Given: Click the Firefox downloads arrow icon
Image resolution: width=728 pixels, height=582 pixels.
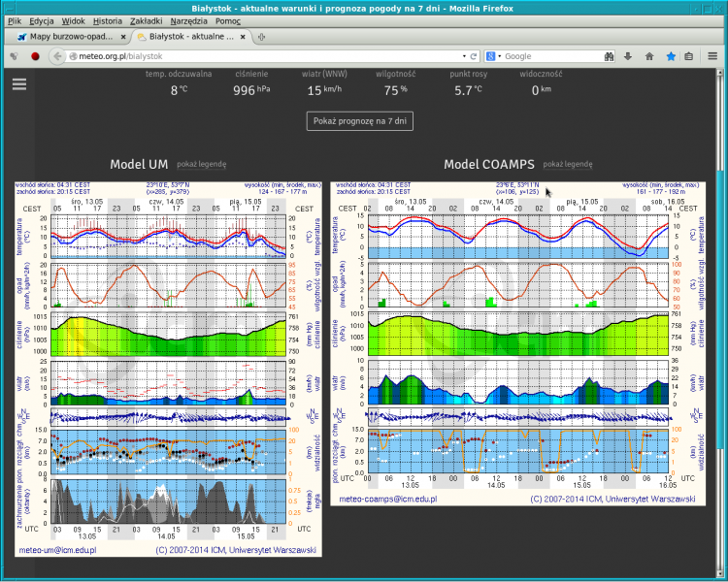Looking at the screenshot, I should [x=630, y=56].
